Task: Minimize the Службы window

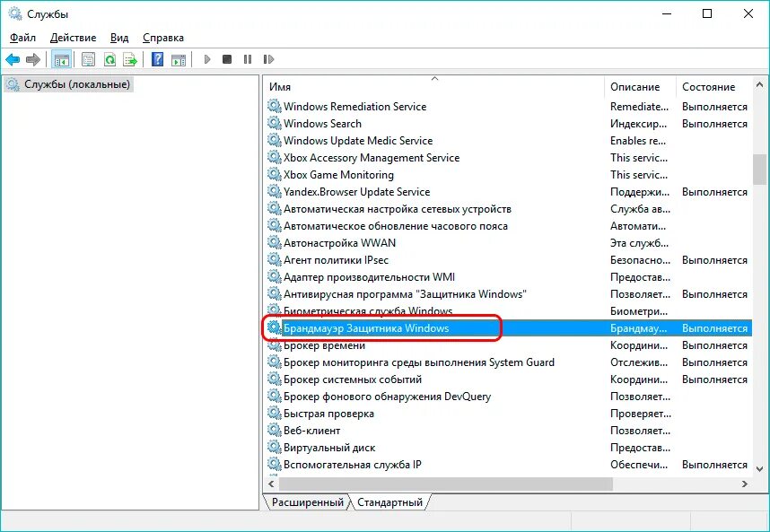Action: 667,13
